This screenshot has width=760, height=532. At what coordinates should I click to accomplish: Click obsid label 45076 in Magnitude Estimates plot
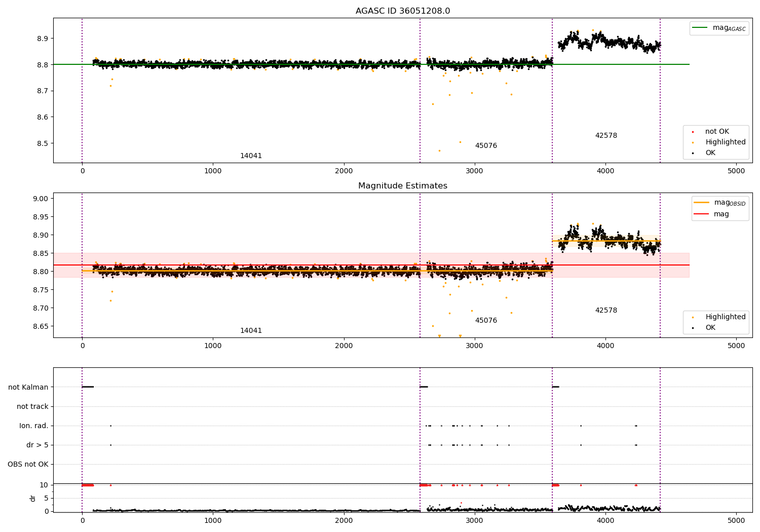coord(486,321)
